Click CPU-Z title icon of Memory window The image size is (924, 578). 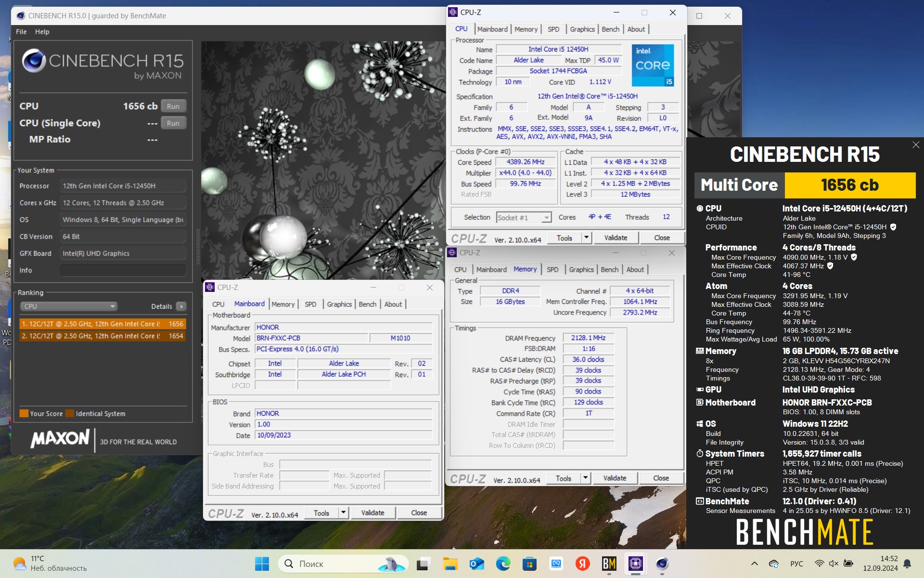click(452, 253)
